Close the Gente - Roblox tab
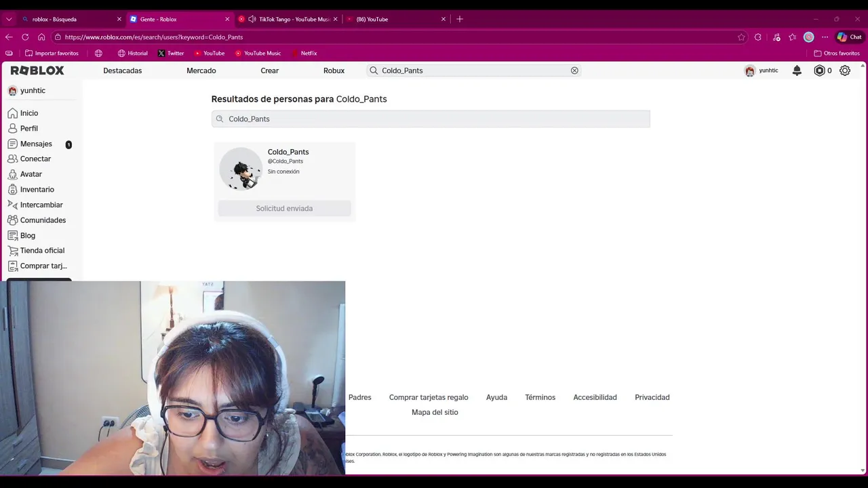868x488 pixels. pyautogui.click(x=227, y=19)
